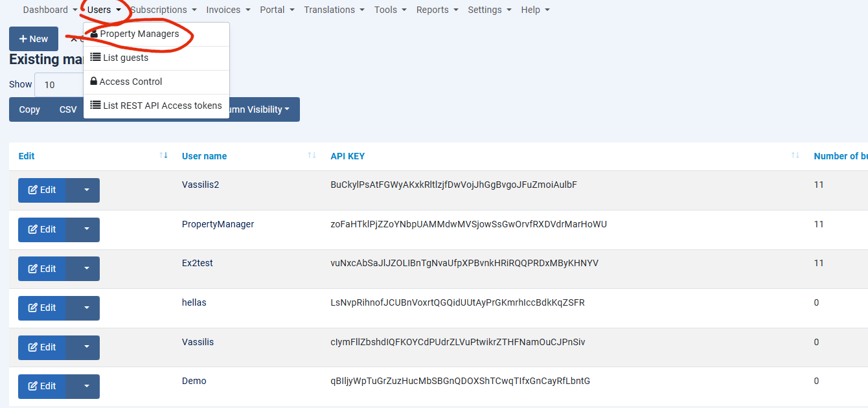Edit the Vassilis2 manager
The image size is (868, 408).
point(42,190)
